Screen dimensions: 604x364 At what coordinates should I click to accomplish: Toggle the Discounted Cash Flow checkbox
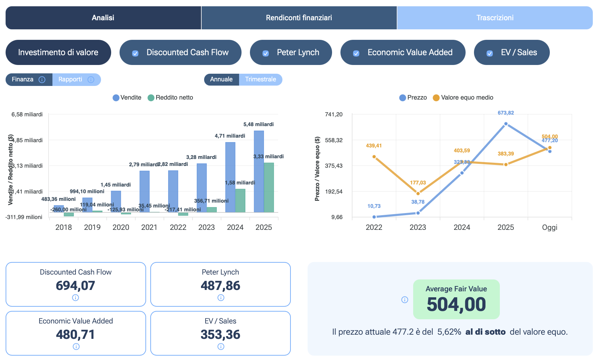pos(135,53)
